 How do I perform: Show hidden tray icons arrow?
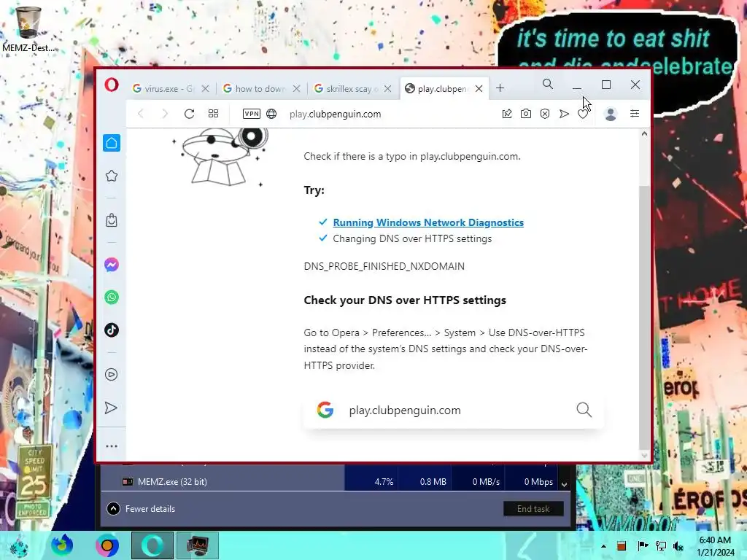click(603, 546)
